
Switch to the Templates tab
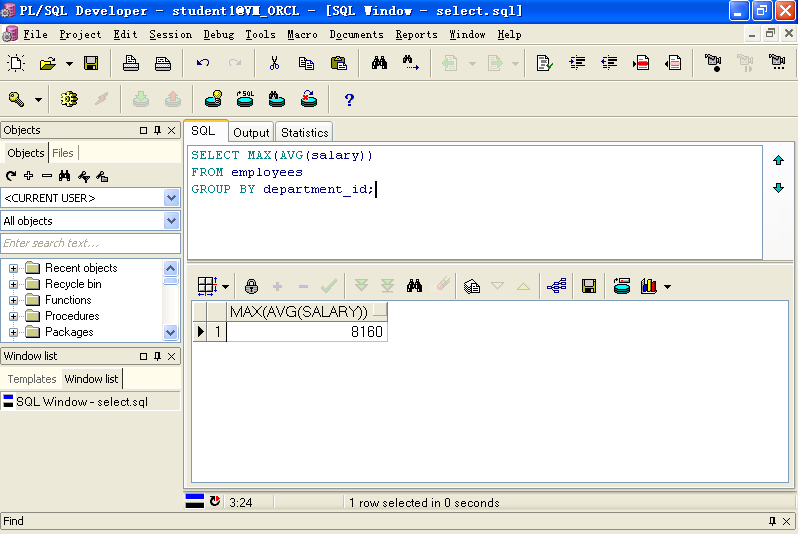[32, 379]
